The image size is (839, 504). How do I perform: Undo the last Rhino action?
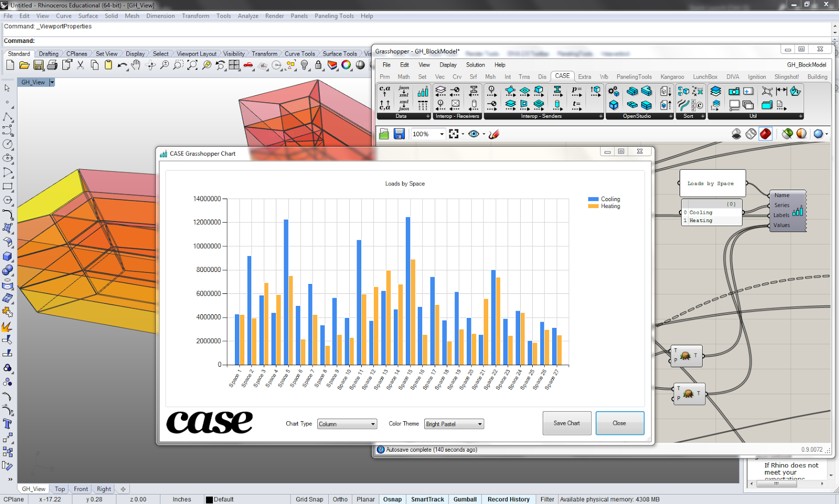click(122, 65)
